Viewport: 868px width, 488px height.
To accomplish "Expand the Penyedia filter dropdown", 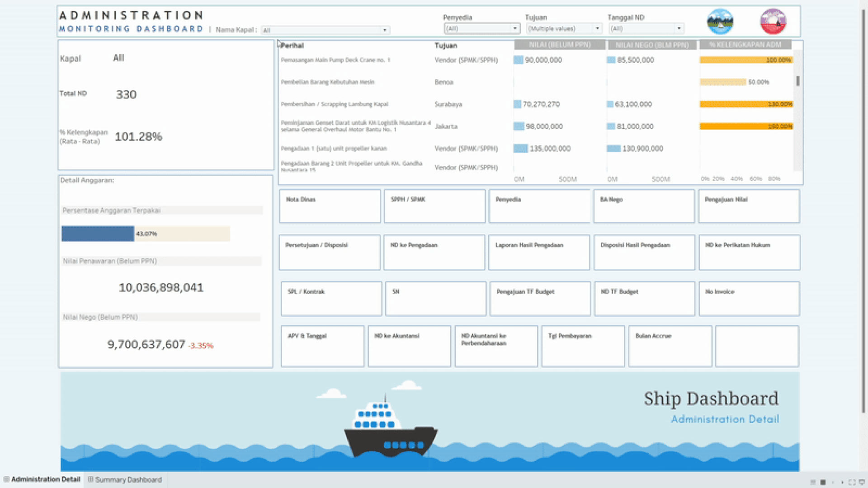I will 482,28.
